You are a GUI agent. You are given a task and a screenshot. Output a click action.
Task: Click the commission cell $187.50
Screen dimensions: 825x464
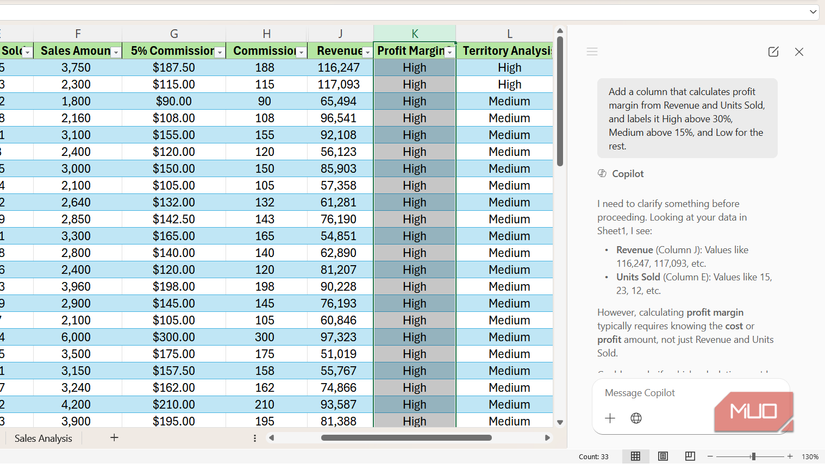(174, 67)
